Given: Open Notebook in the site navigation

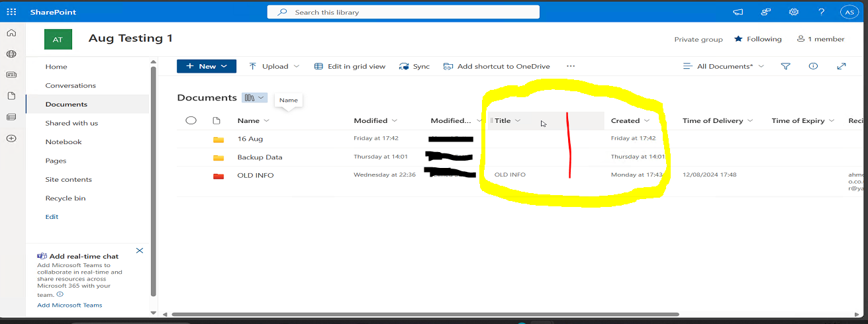Looking at the screenshot, I should click(64, 142).
